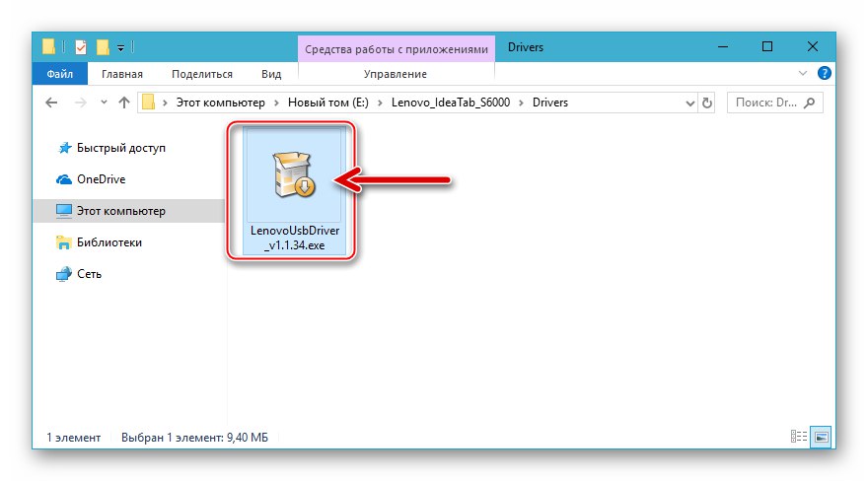
Task: Open the address bar history dropdown
Action: coord(689,103)
